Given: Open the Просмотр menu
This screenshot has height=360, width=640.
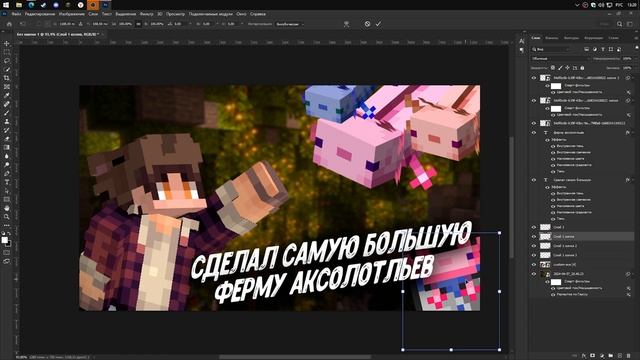Looking at the screenshot, I should point(176,14).
